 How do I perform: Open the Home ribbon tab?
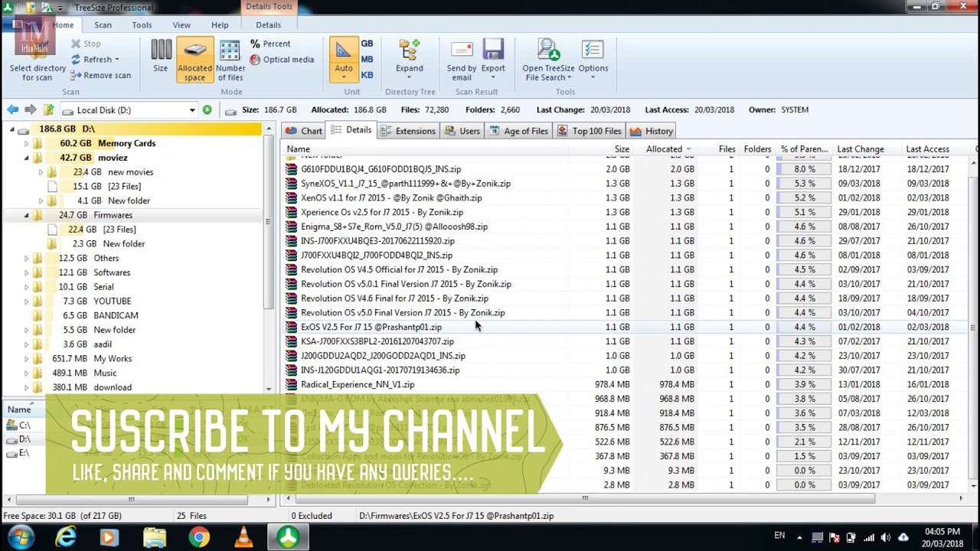click(x=63, y=24)
